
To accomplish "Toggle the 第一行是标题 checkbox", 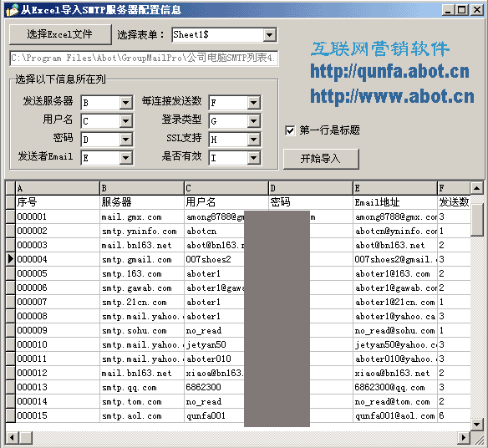I will [x=290, y=130].
